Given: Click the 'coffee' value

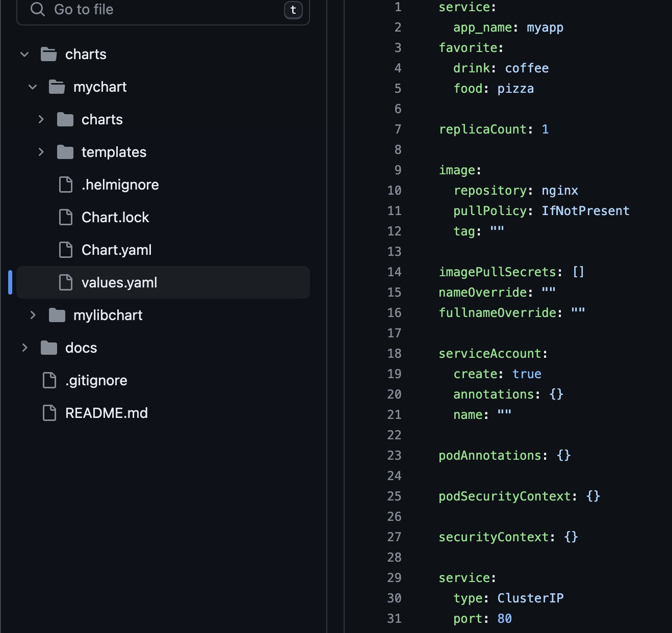Looking at the screenshot, I should 527,68.
